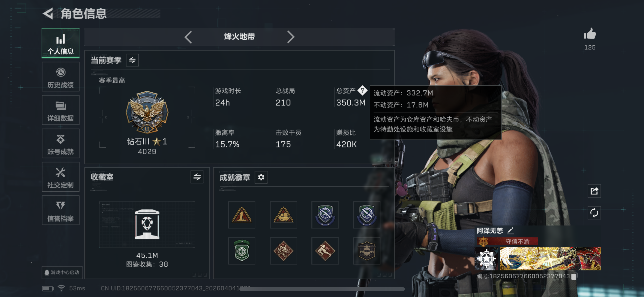The width and height of the screenshot is (644, 297).
Task: Give a thumbs-up like to this profile
Action: (590, 34)
